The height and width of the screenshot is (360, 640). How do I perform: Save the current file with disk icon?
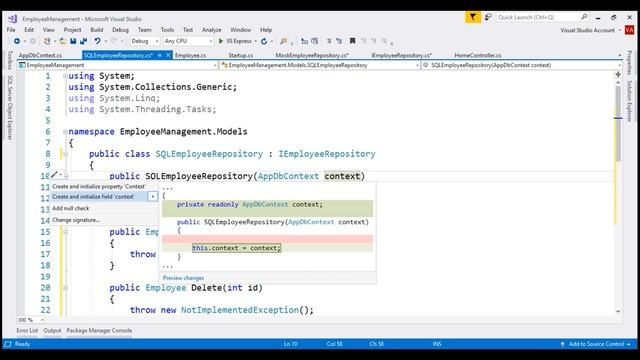73,41
